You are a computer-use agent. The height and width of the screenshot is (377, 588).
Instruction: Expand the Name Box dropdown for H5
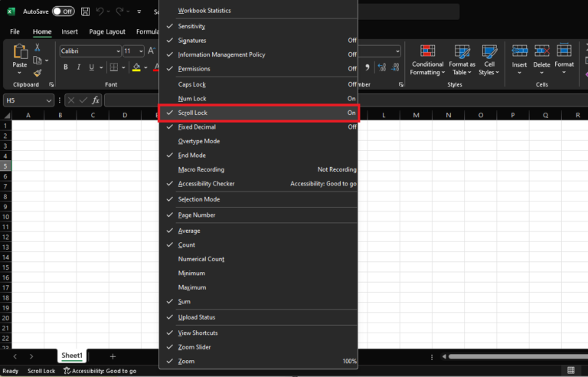click(x=49, y=100)
